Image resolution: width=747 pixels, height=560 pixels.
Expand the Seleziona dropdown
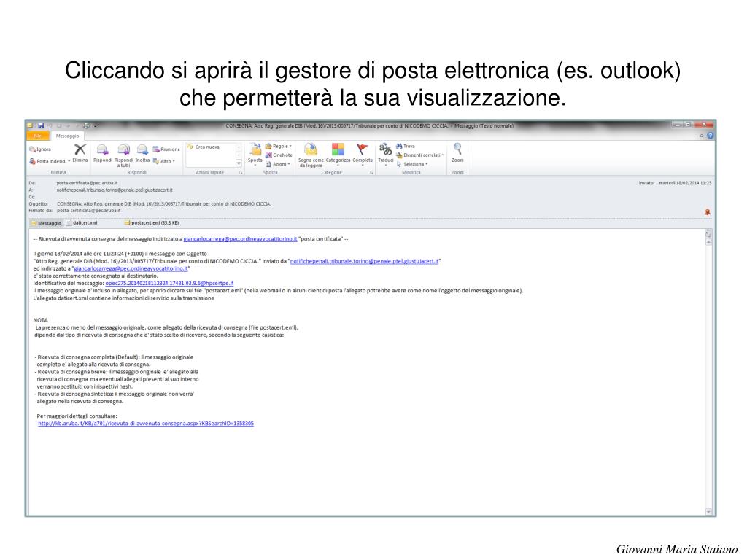click(412, 164)
